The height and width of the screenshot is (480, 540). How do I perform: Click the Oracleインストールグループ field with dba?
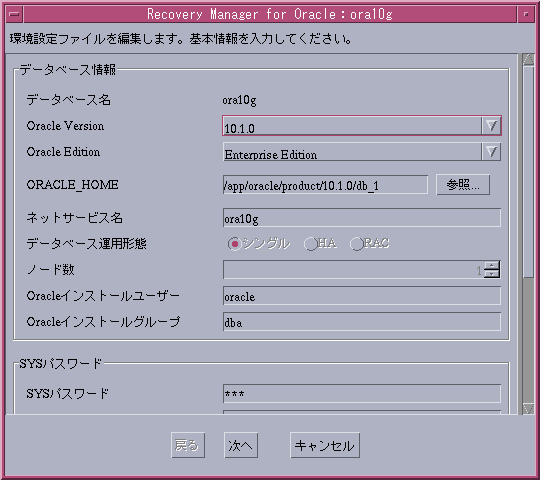coord(362,322)
